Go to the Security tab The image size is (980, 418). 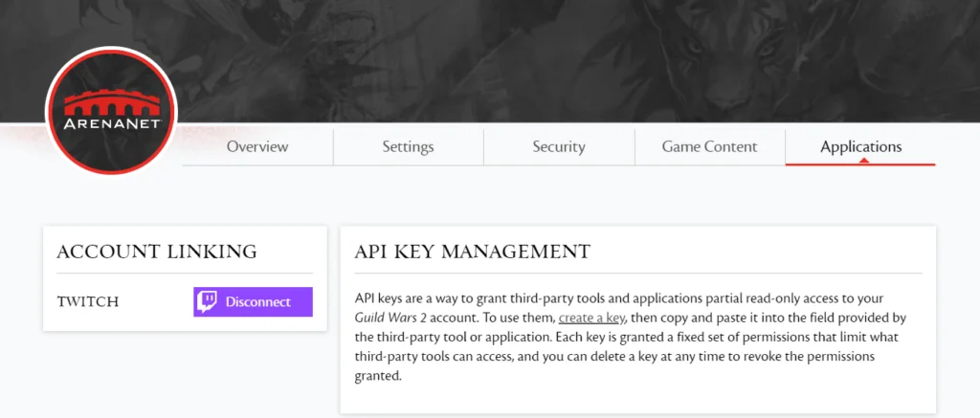(559, 147)
